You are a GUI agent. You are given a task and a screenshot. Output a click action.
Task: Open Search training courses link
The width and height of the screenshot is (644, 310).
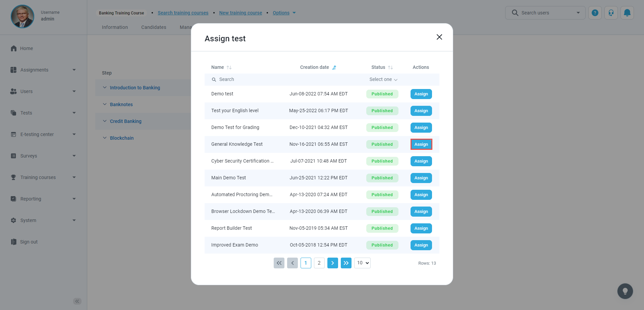point(183,13)
